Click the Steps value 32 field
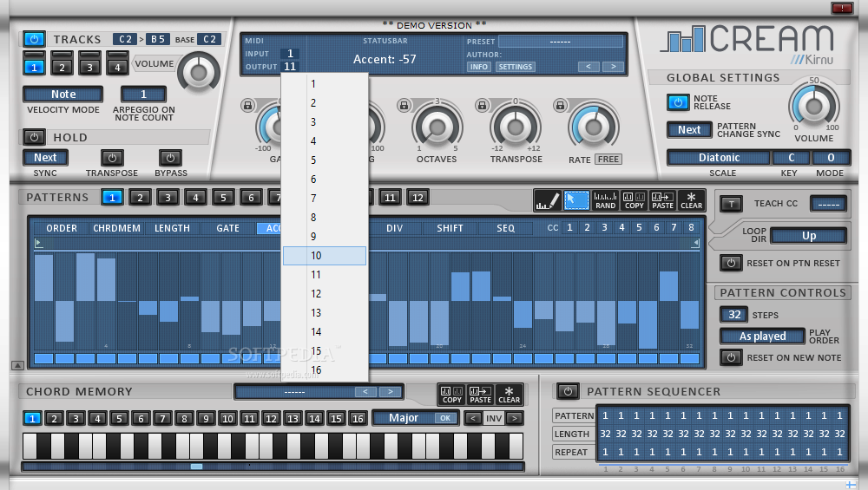Viewport: 868px width, 490px height. pyautogui.click(x=734, y=315)
